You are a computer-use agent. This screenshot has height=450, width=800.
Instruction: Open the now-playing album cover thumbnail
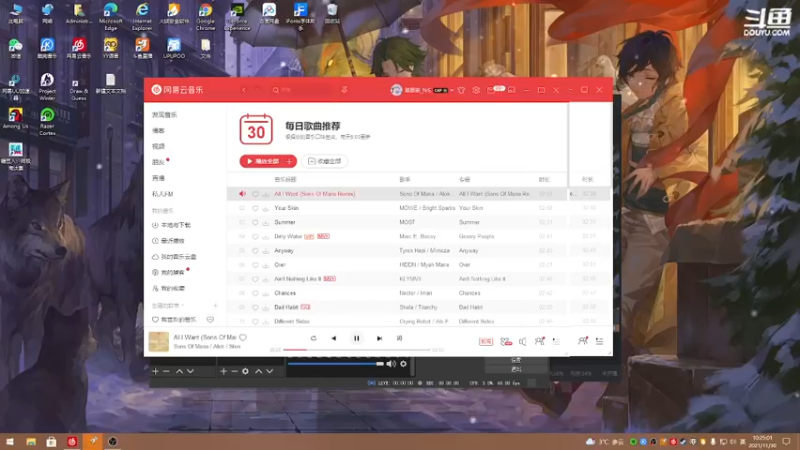pos(159,341)
